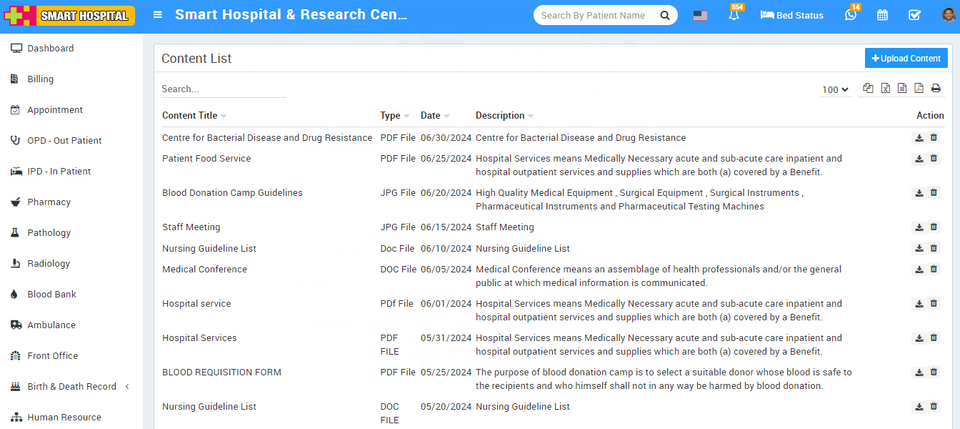Export content list to Excel
Image resolution: width=960 pixels, height=429 pixels.
point(885,89)
